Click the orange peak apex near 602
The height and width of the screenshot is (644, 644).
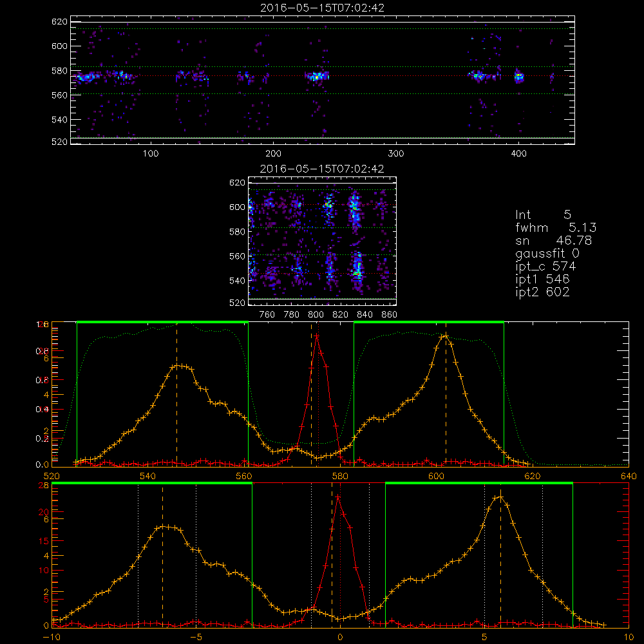[x=445, y=336]
